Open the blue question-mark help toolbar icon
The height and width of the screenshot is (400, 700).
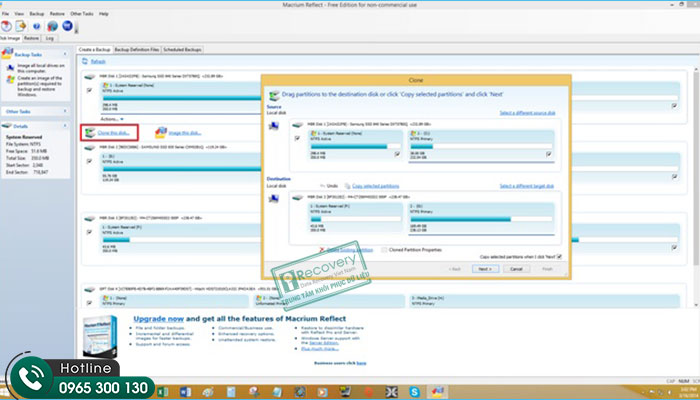coord(37,26)
